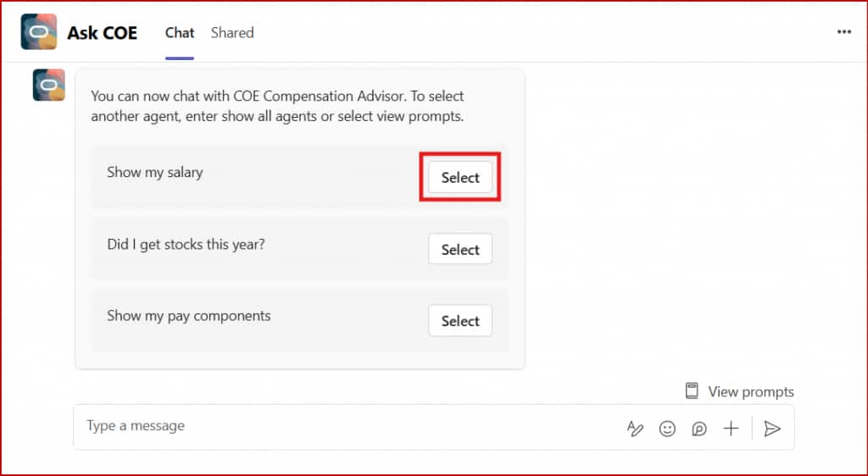868x476 pixels.
Task: Click the Show my pay components prompt text
Action: tap(189, 316)
